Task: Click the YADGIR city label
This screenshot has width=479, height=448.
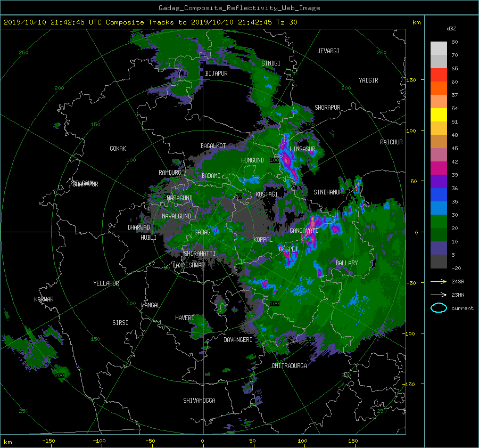Action: click(368, 80)
